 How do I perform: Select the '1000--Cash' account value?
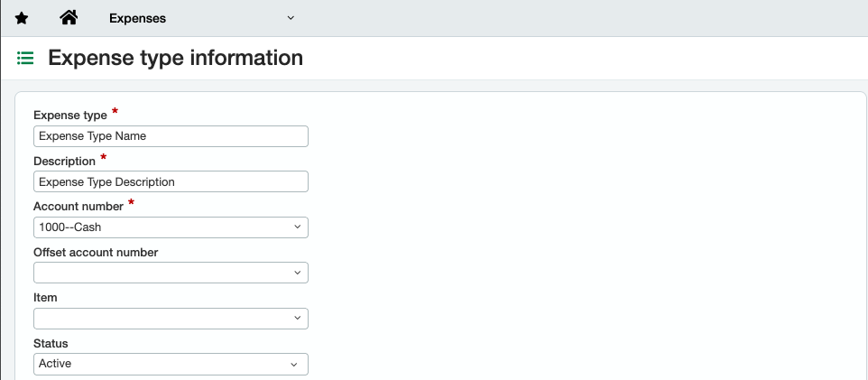[70, 227]
